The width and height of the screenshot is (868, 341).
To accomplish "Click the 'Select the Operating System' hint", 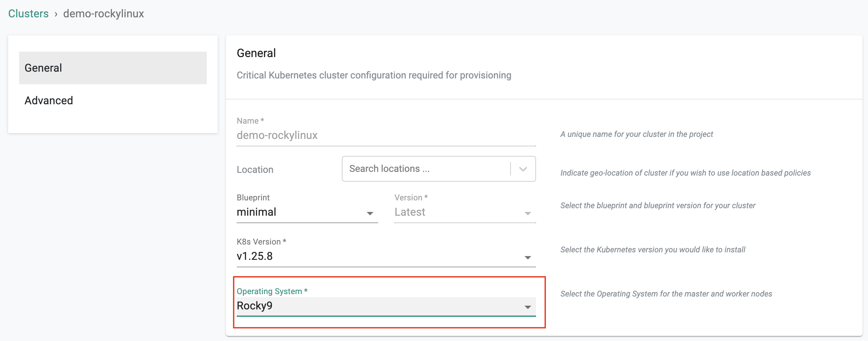I will click(x=666, y=294).
